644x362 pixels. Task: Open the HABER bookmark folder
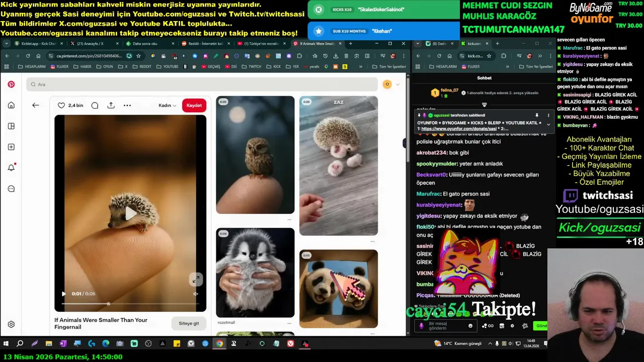click(x=83, y=66)
